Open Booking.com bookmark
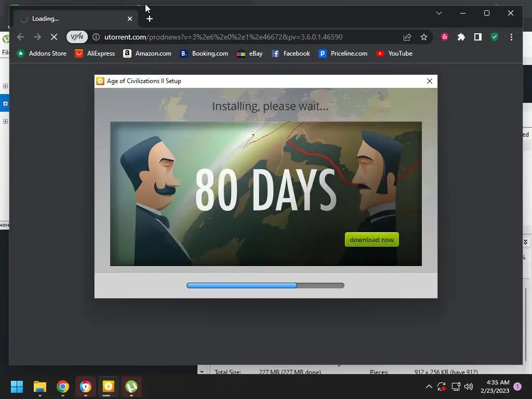 pos(204,54)
